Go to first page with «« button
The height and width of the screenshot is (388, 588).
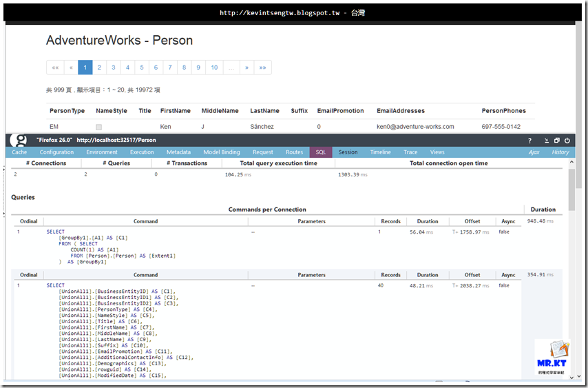click(55, 68)
